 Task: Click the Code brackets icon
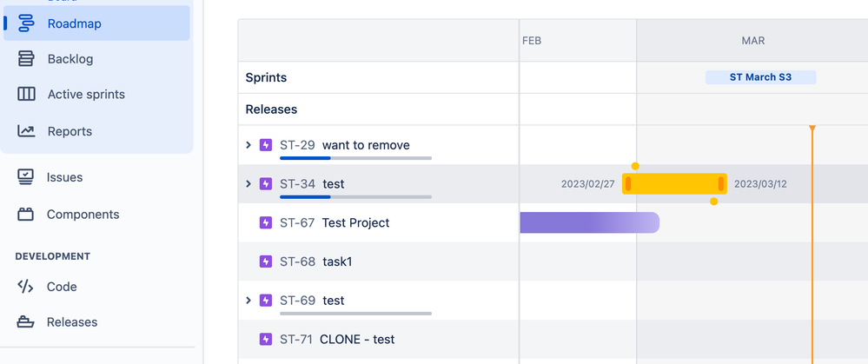click(x=26, y=287)
